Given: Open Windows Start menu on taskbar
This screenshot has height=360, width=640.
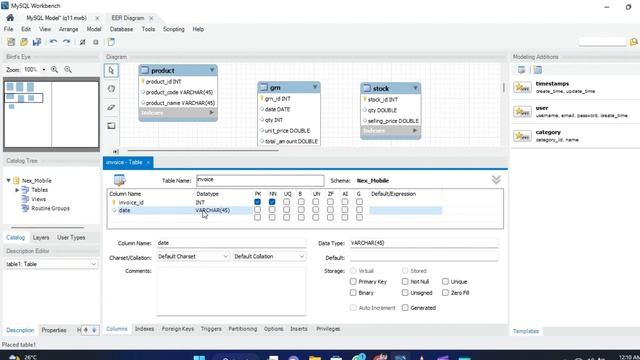Looking at the screenshot, I should (199, 358).
